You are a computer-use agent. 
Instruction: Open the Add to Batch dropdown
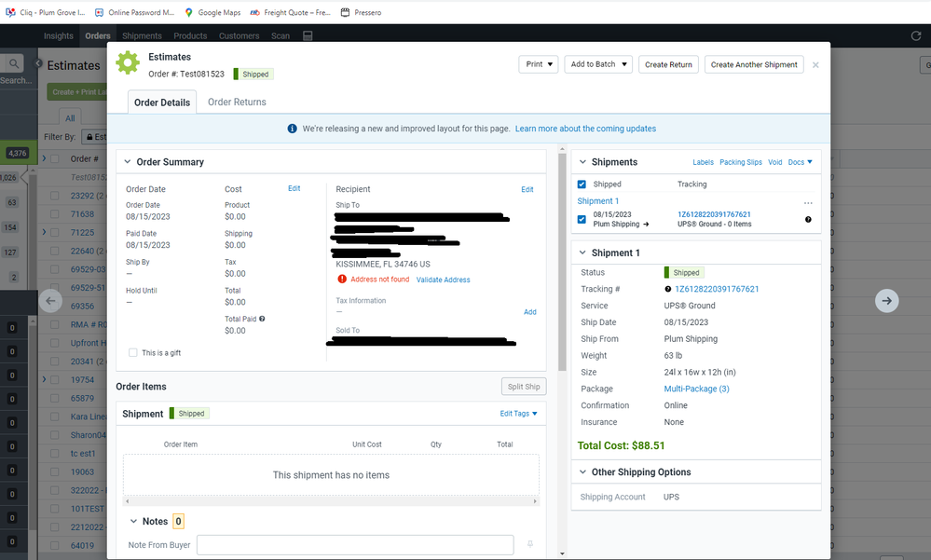[x=597, y=64]
